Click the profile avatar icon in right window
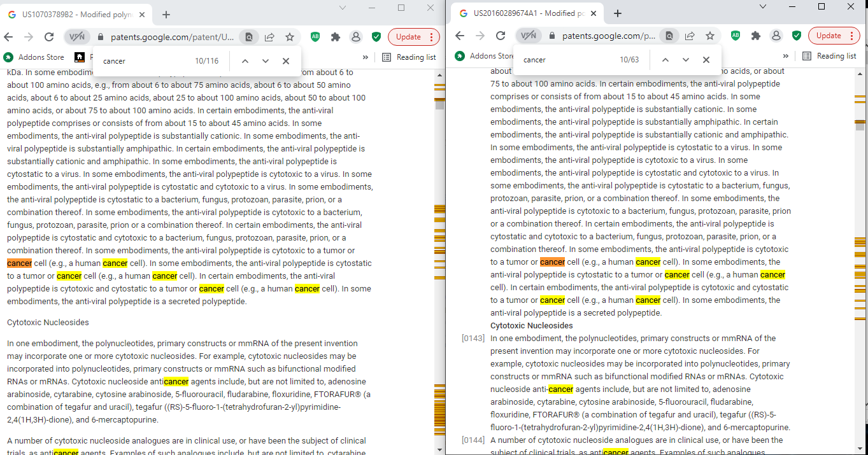This screenshot has height=455, width=868. (x=776, y=36)
